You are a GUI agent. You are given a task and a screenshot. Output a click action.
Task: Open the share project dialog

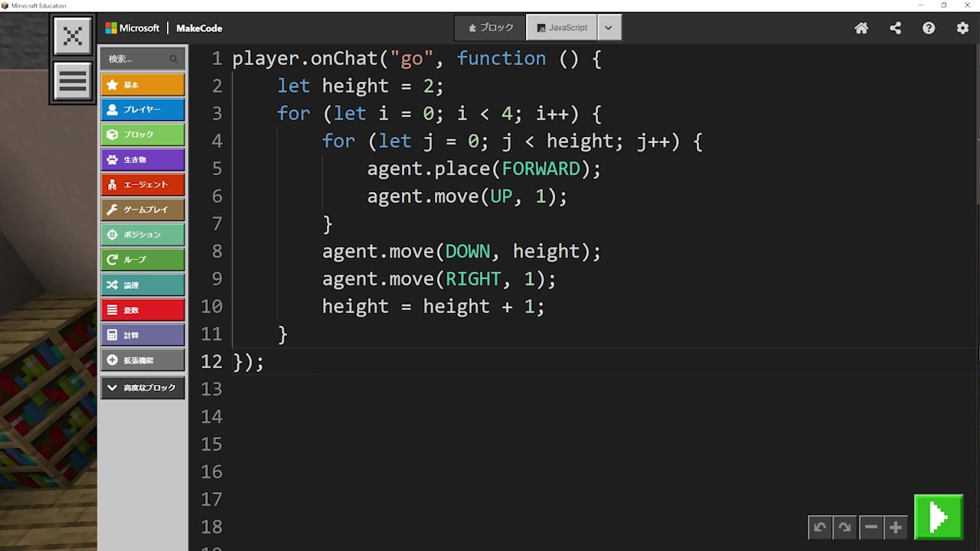[x=895, y=28]
